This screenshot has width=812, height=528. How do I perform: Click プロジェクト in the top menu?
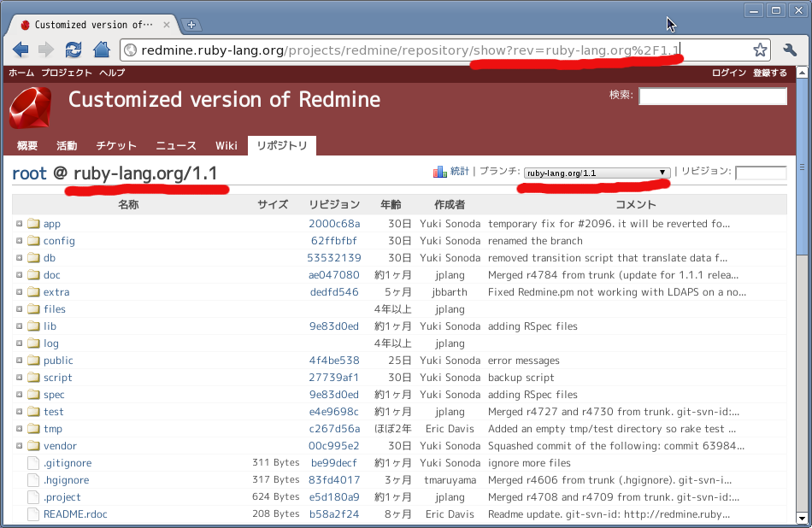67,73
